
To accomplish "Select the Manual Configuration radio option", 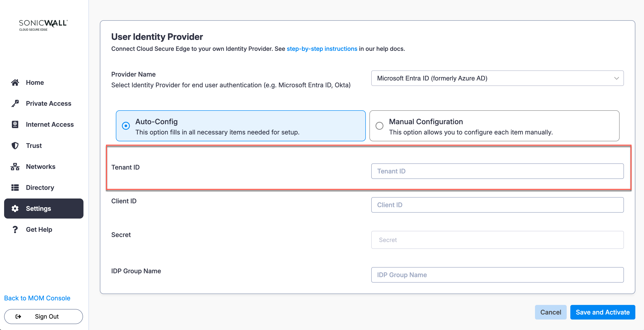I will click(379, 126).
